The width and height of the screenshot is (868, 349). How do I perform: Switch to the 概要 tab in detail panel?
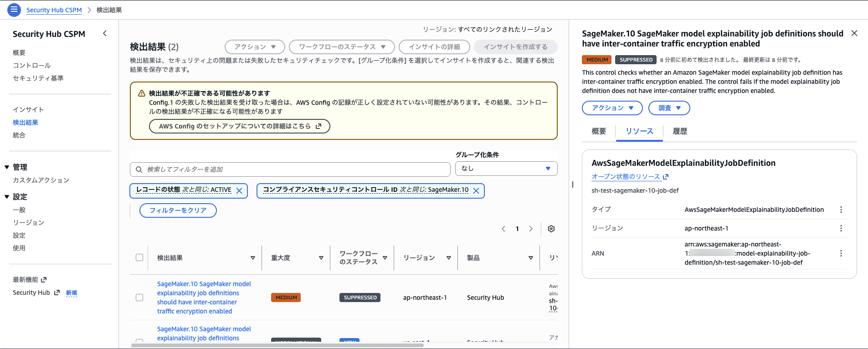coord(599,131)
